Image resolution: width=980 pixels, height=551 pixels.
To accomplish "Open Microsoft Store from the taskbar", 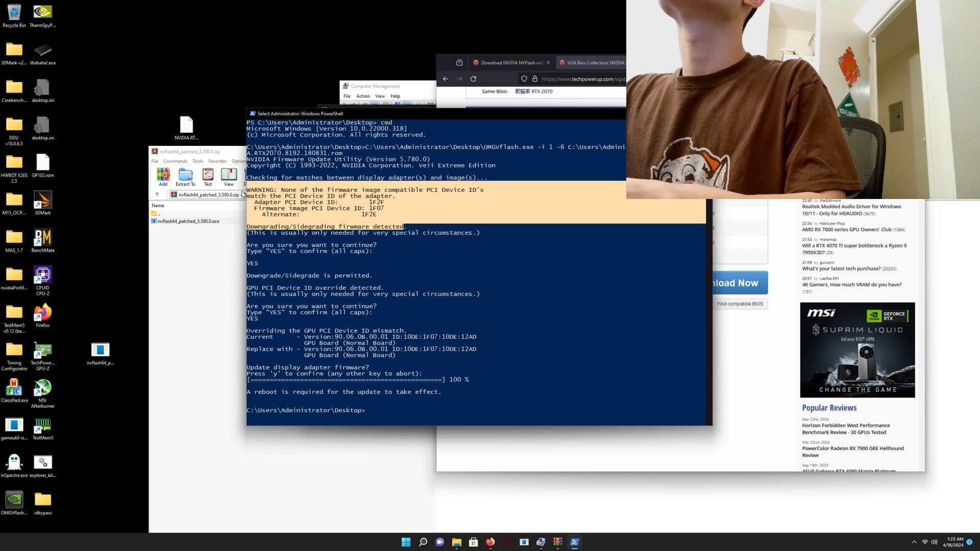I will [473, 542].
